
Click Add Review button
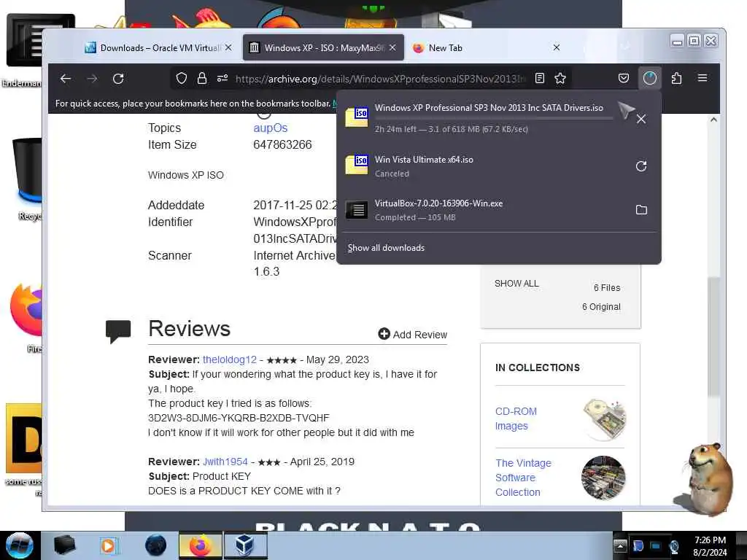413,334
